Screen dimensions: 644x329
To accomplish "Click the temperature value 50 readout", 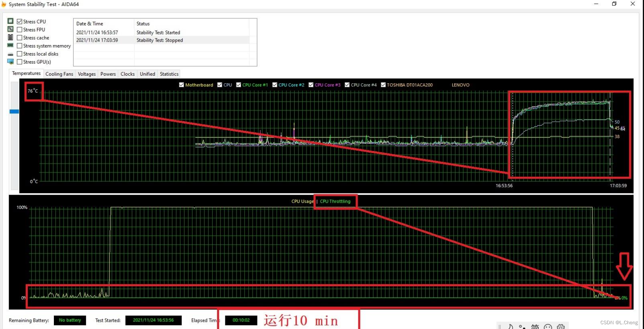I will pyautogui.click(x=617, y=122).
